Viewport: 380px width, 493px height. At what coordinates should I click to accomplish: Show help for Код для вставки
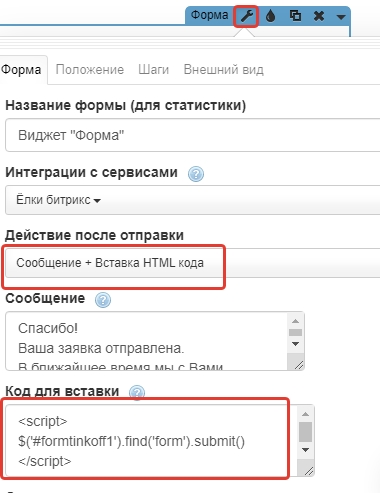click(137, 392)
